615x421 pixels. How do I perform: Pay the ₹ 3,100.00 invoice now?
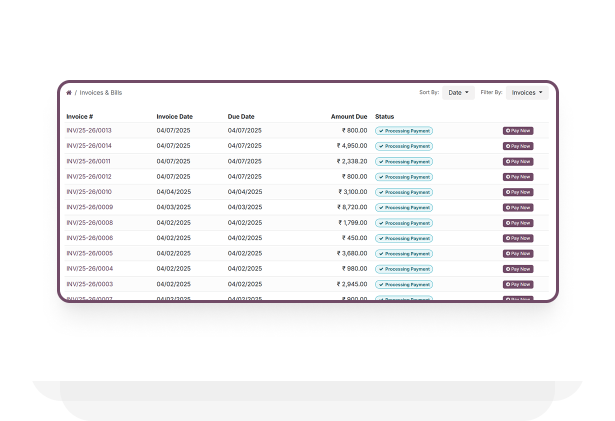[x=518, y=192]
